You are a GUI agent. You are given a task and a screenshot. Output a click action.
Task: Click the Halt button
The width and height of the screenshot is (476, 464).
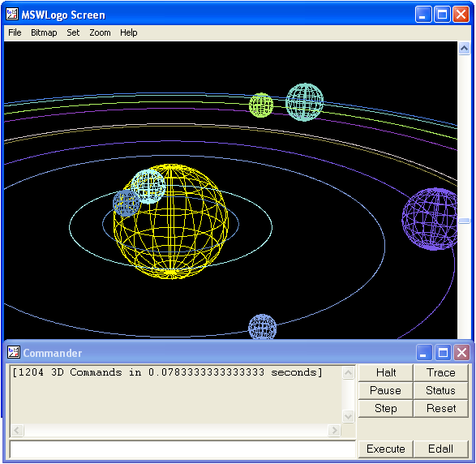(x=385, y=372)
